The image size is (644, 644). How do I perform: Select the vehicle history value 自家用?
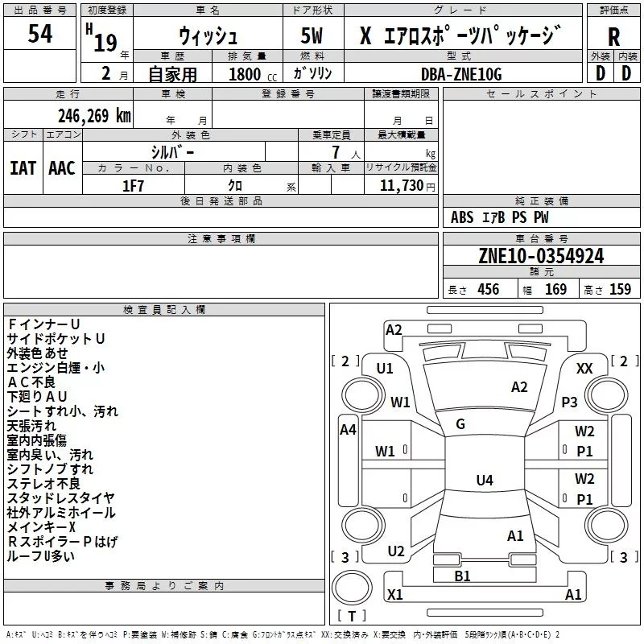click(172, 74)
